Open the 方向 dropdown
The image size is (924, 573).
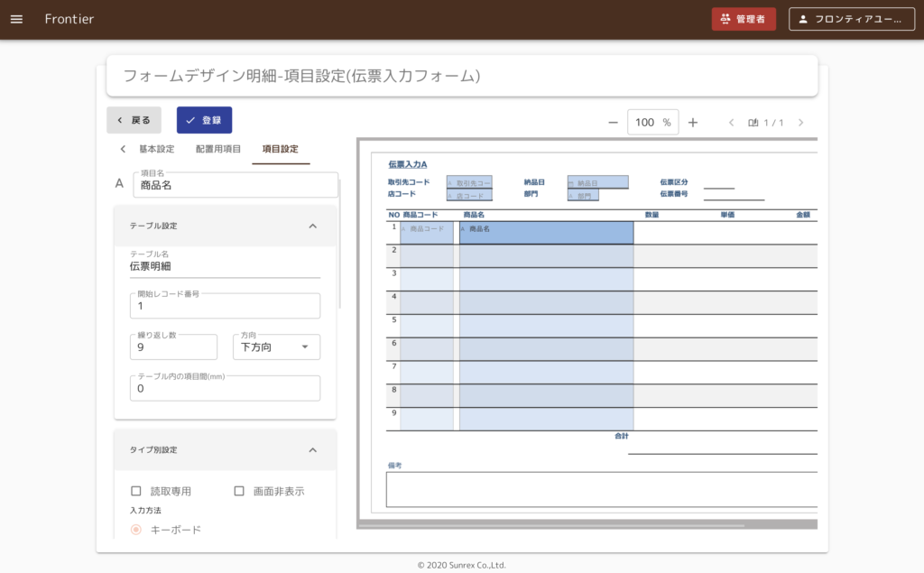click(x=276, y=347)
